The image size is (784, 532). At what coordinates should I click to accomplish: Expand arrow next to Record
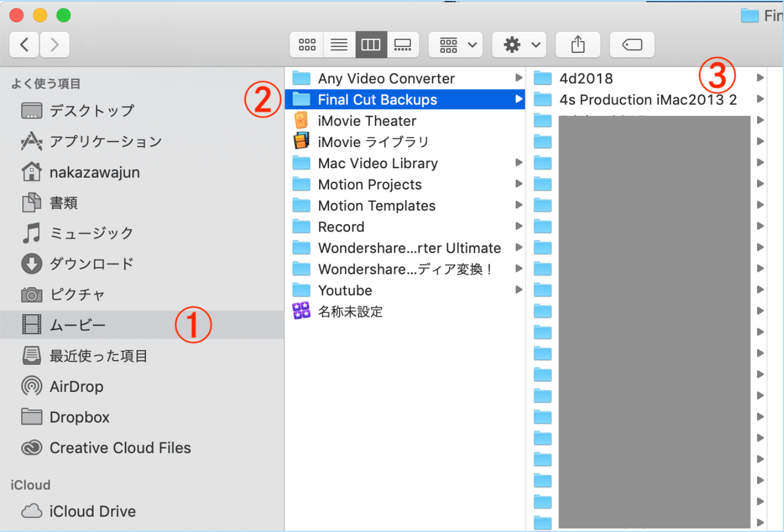(x=519, y=226)
